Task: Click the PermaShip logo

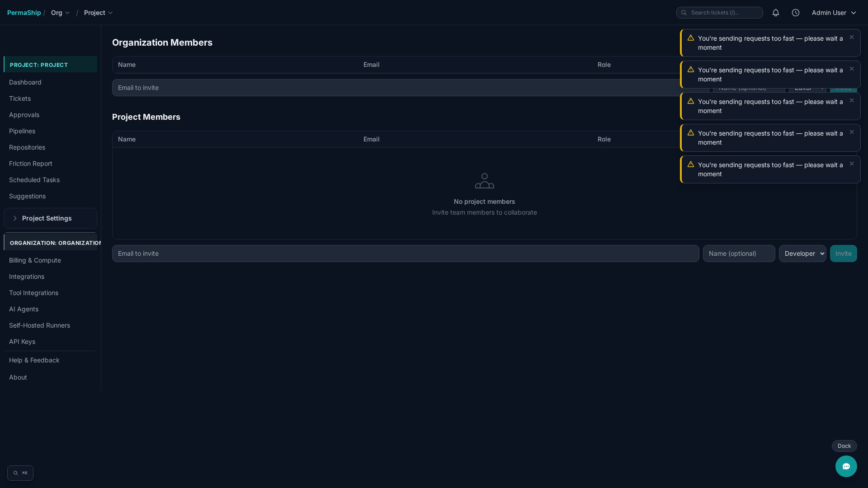Action: click(x=24, y=13)
